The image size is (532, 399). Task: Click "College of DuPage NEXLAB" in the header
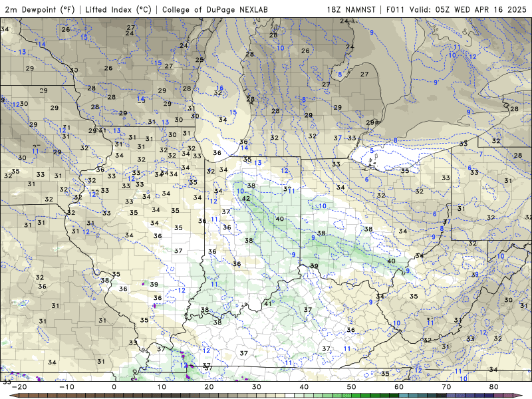pyautogui.click(x=215, y=9)
